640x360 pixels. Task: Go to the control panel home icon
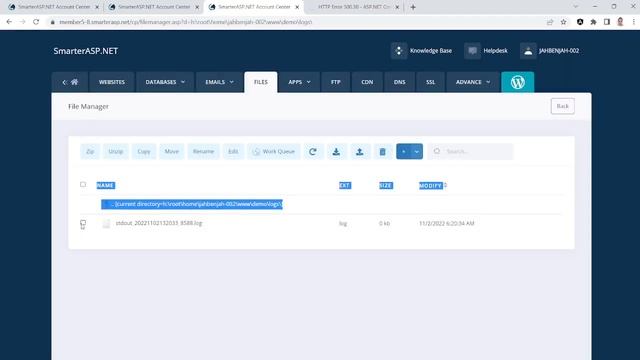pyautogui.click(x=75, y=82)
